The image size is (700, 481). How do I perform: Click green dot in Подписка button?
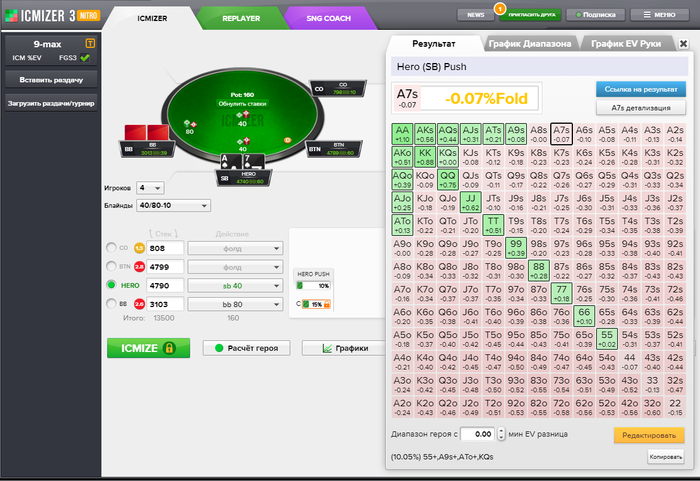(x=579, y=15)
